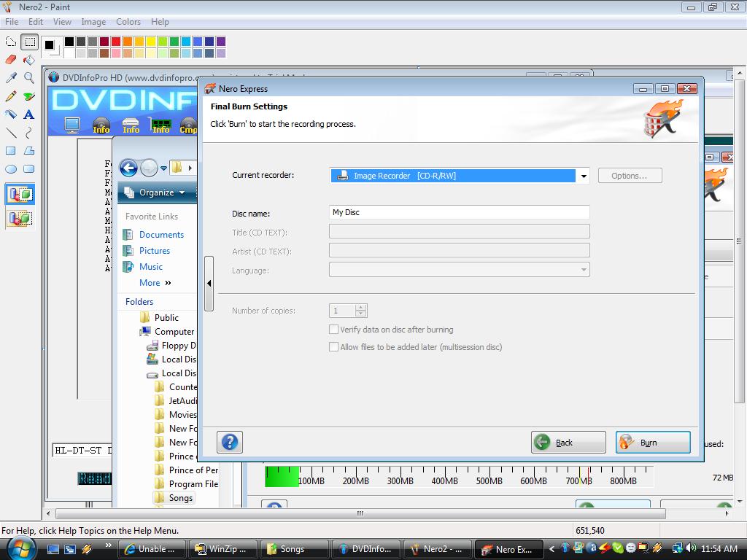
Task: Click the Back button in Nero Express
Action: click(x=568, y=443)
